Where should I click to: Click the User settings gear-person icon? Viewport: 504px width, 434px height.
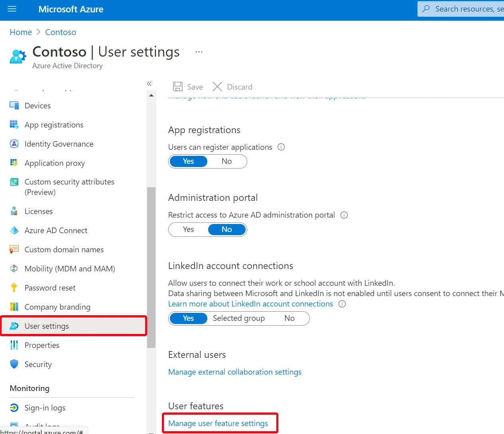pos(14,326)
